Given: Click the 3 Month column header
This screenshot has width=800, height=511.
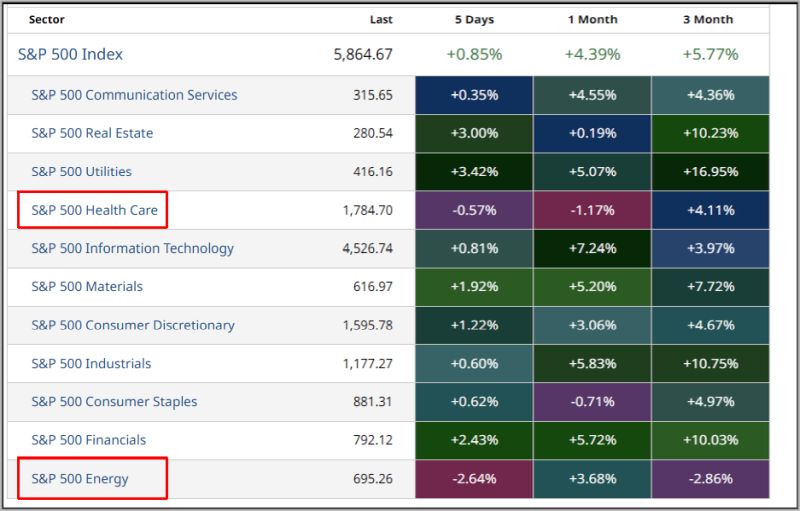Looking at the screenshot, I should pyautogui.click(x=710, y=19).
